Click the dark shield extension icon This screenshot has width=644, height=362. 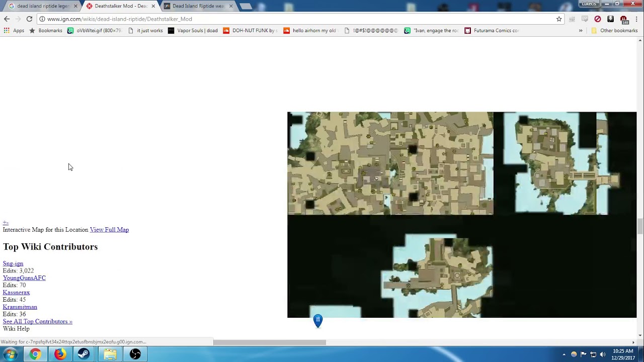coord(610,19)
